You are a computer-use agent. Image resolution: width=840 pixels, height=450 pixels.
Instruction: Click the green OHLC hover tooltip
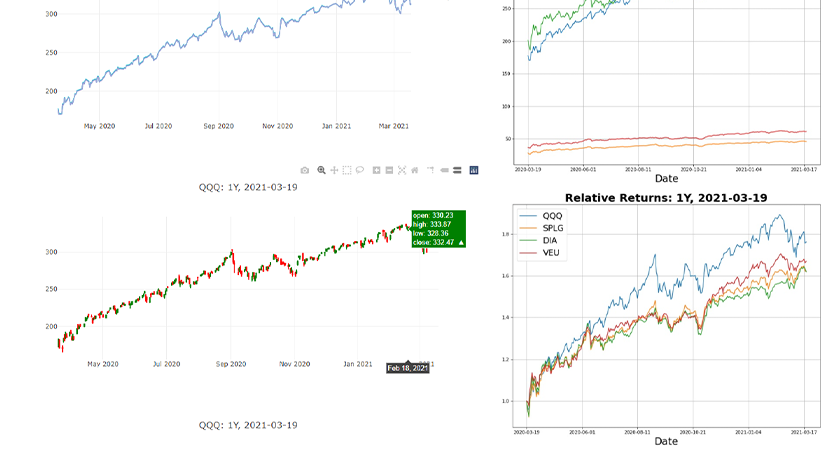438,229
